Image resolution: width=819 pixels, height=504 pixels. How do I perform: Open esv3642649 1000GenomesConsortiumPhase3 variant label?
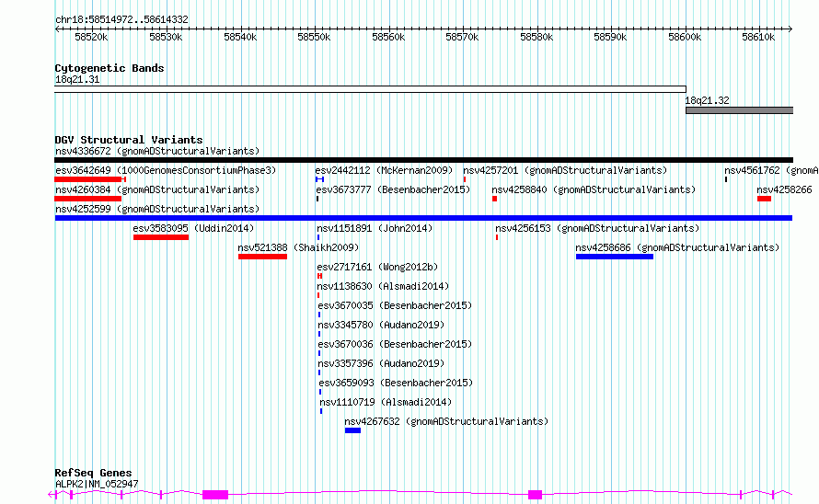[166, 171]
